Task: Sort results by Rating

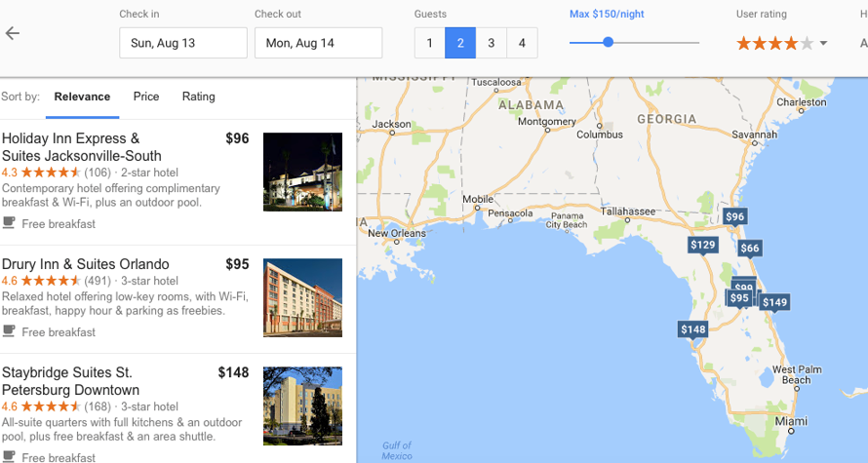Action: [199, 96]
